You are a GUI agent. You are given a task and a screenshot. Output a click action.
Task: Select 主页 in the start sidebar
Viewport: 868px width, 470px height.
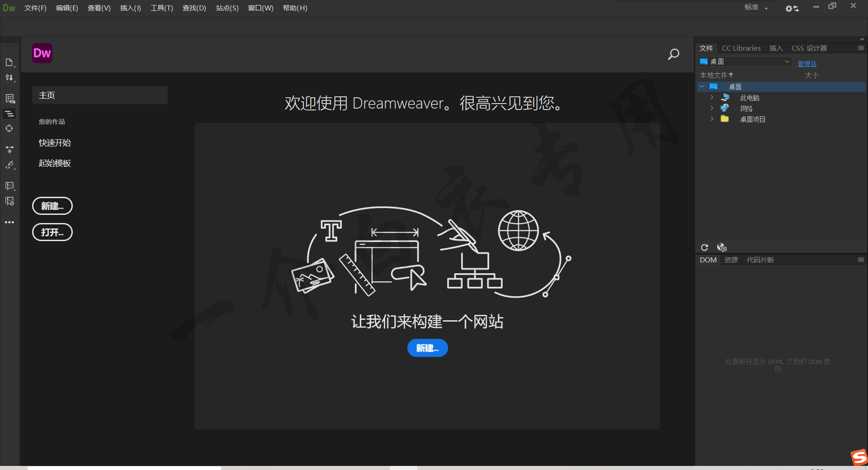[x=100, y=95]
